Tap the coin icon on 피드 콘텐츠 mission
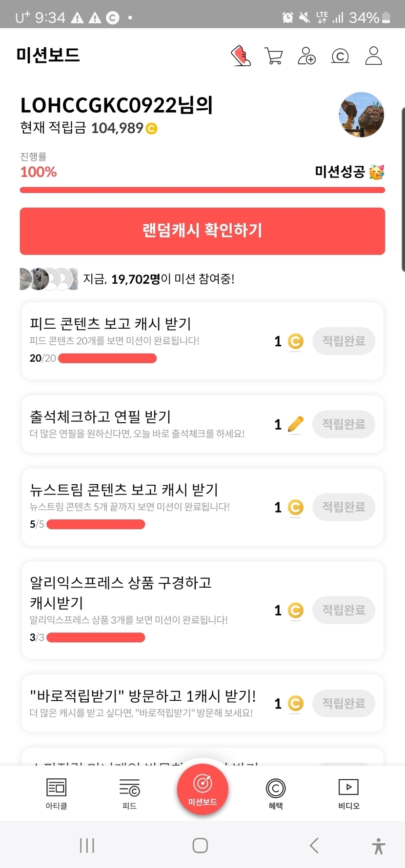The width and height of the screenshot is (405, 868). coord(295,341)
